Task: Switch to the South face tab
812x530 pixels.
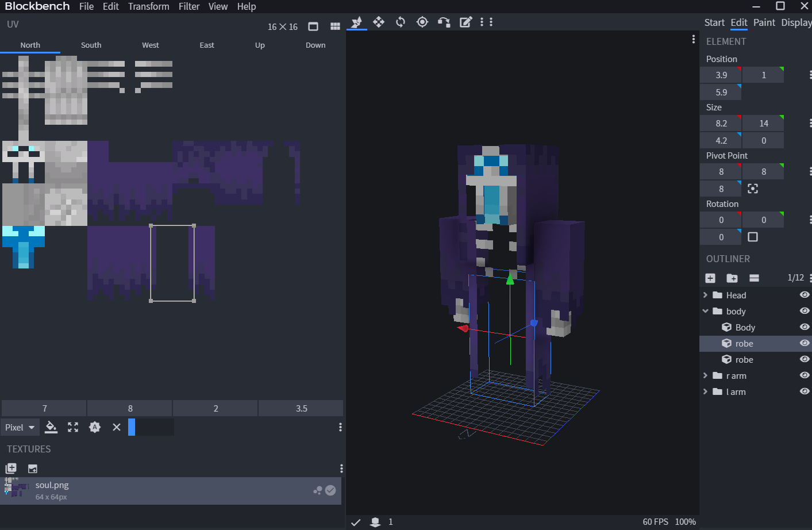Action: coord(91,45)
